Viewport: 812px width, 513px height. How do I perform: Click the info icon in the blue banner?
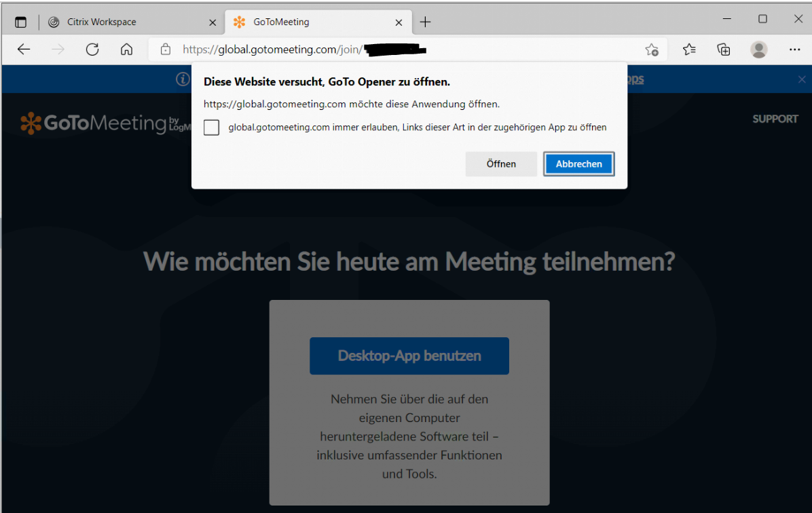pyautogui.click(x=182, y=79)
